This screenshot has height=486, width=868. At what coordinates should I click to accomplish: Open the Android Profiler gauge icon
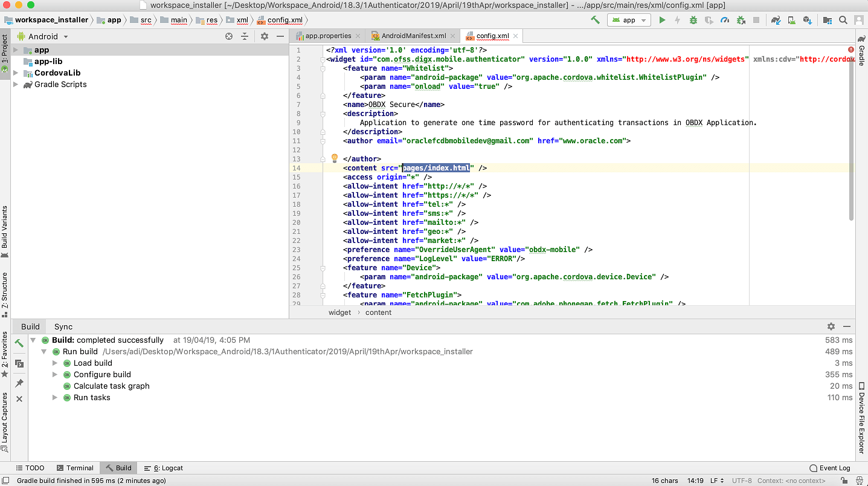point(725,20)
